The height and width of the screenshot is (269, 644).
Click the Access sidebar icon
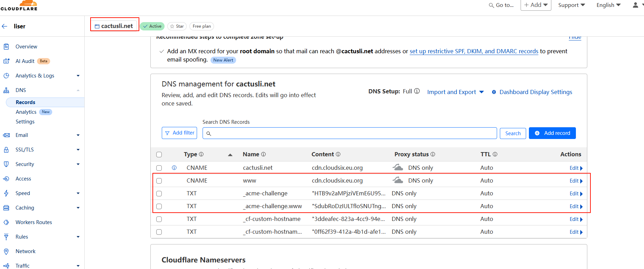tap(6, 179)
